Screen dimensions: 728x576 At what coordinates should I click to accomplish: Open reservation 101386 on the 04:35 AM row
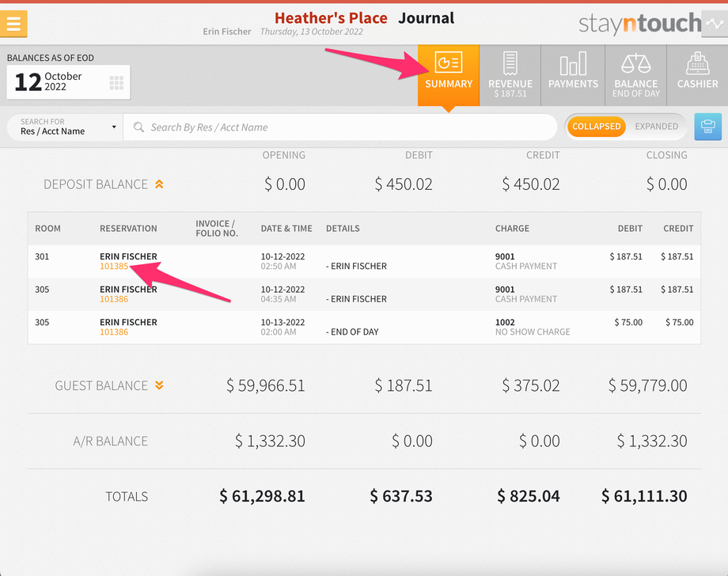114,299
